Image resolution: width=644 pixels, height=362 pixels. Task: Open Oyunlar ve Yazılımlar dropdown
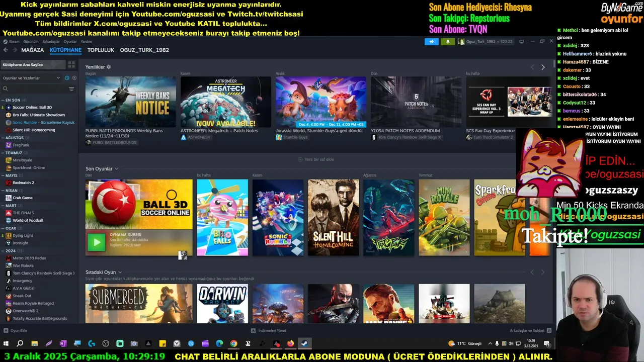(x=31, y=78)
